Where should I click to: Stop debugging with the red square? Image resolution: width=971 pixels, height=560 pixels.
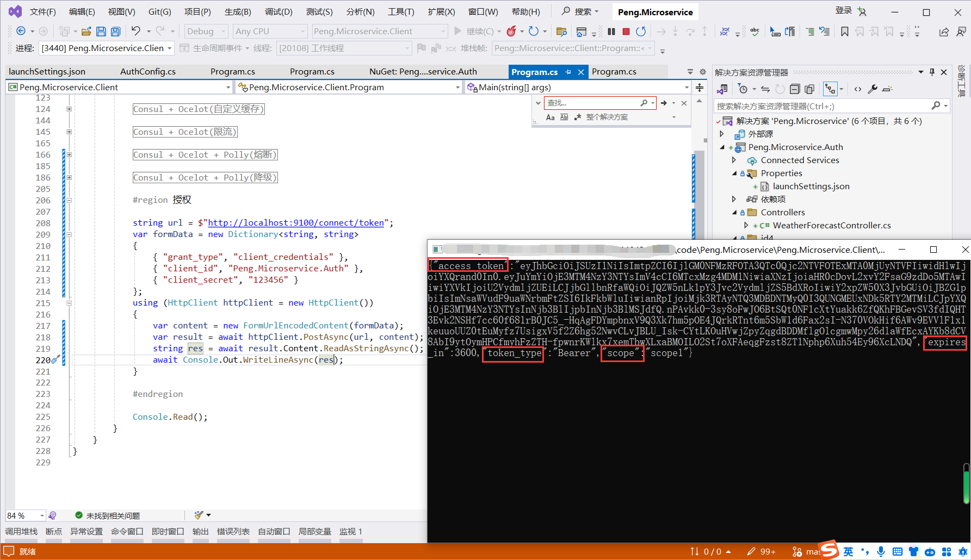[x=626, y=32]
